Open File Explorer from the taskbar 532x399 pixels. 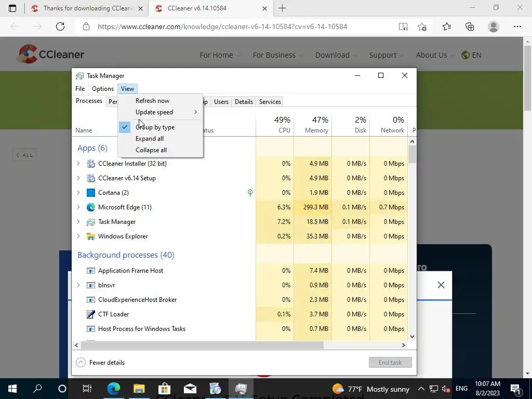(x=139, y=389)
